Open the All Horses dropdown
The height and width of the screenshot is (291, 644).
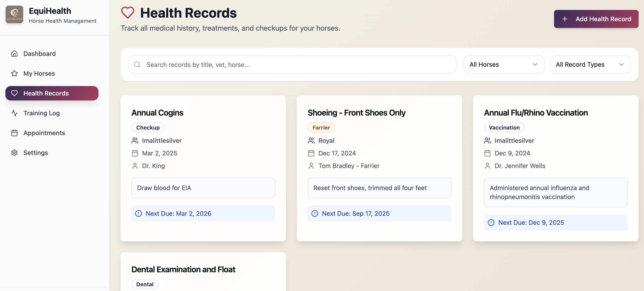[504, 64]
